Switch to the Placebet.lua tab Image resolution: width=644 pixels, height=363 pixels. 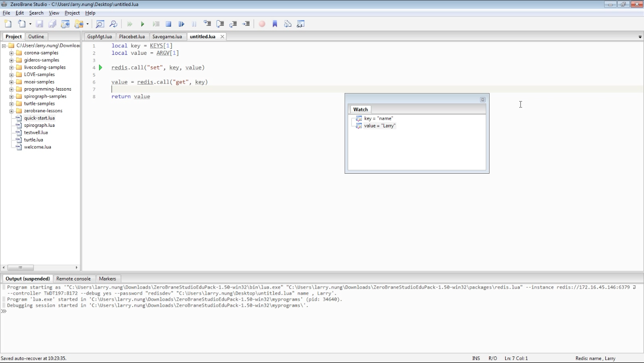click(132, 37)
